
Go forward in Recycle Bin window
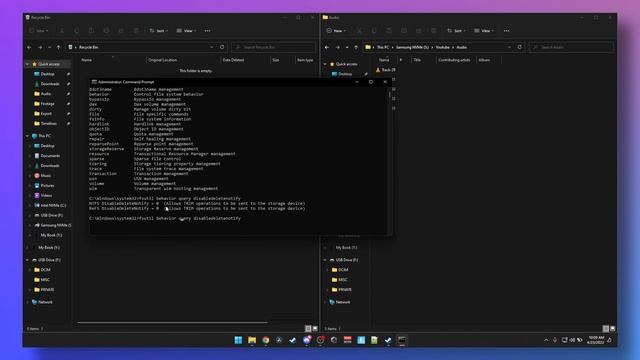click(40, 47)
